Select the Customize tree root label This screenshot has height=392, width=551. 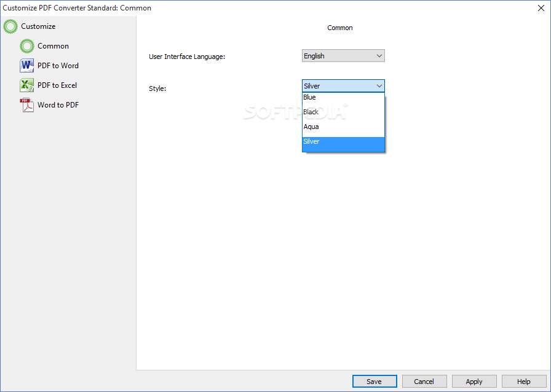38,26
